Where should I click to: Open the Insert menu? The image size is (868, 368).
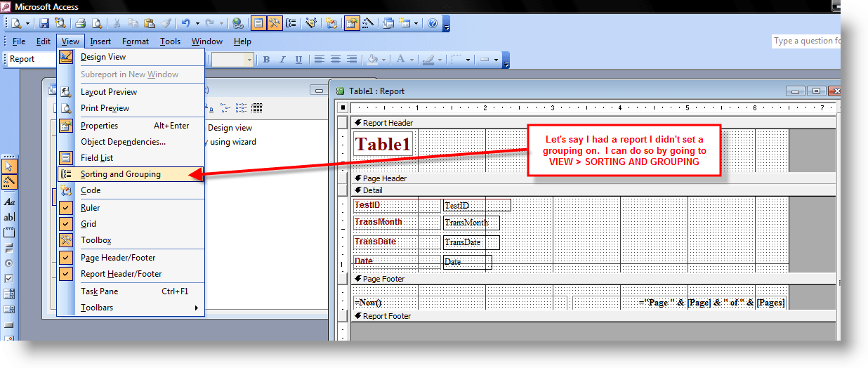pyautogui.click(x=100, y=41)
